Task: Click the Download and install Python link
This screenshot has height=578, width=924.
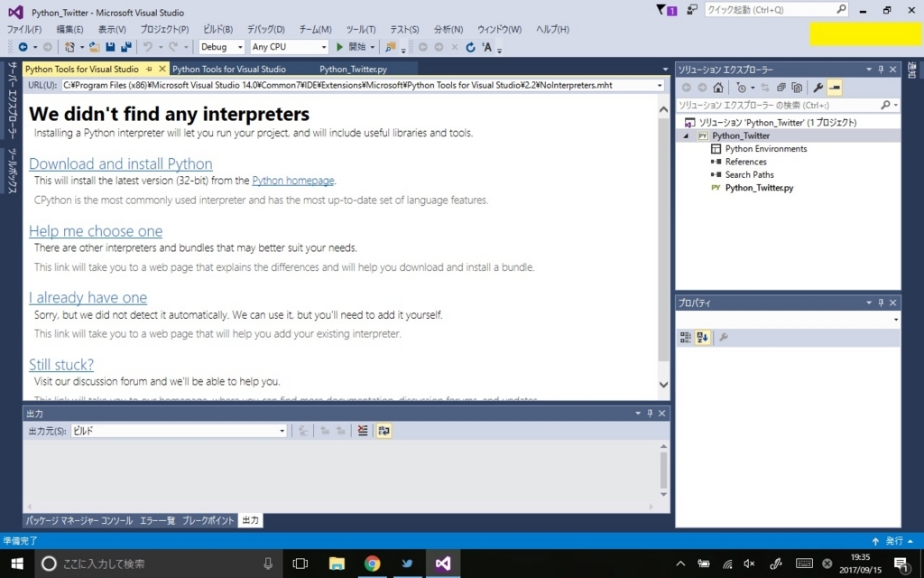Action: pyautogui.click(x=121, y=163)
